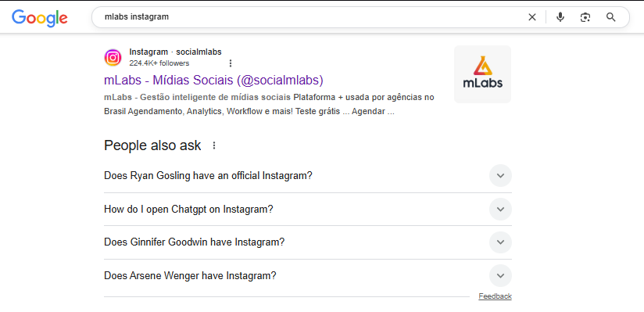Open three-dot menu next to People also ask

pos(213,145)
